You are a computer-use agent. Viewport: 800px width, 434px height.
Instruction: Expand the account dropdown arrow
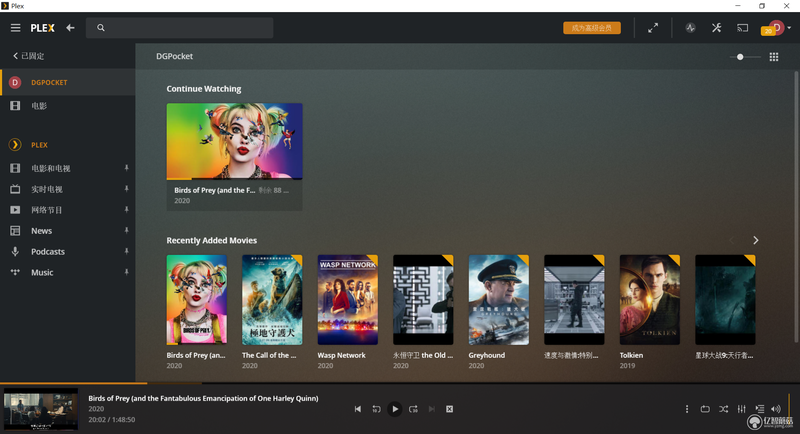789,28
